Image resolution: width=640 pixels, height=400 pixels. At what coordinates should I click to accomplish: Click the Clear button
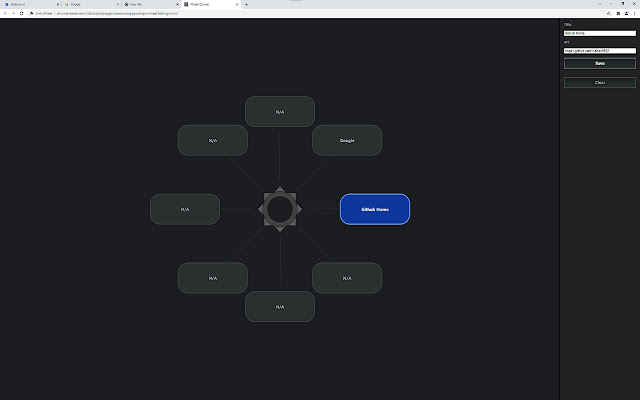[600, 82]
